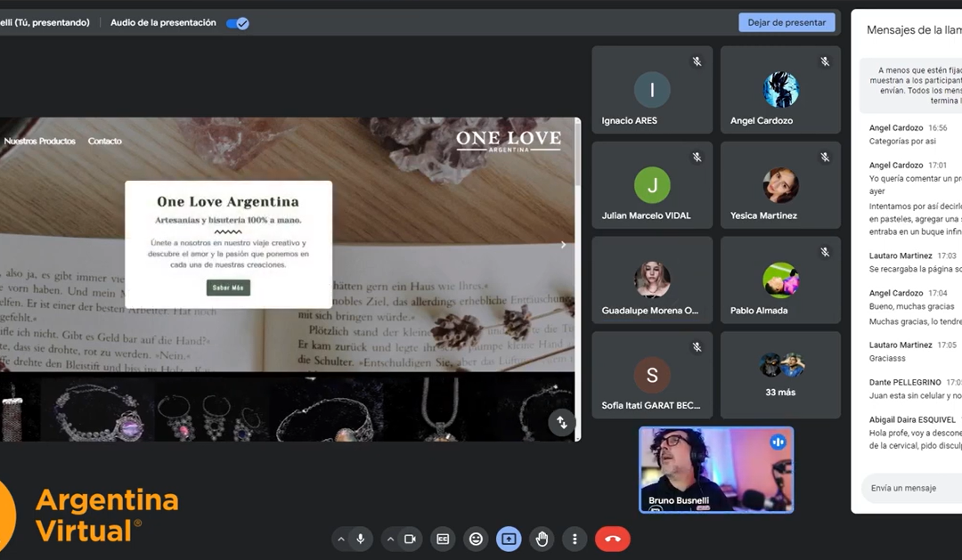Expand microphone audio settings arrow
The height and width of the screenshot is (560, 962).
click(x=341, y=540)
